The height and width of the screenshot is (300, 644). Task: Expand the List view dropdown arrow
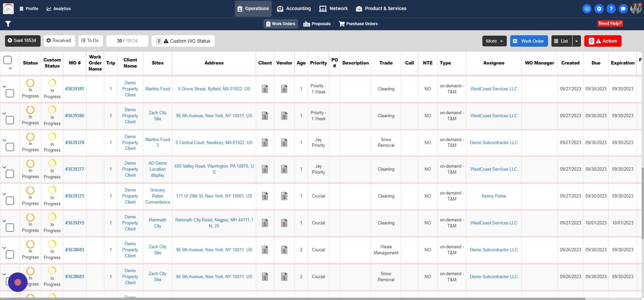(577, 41)
